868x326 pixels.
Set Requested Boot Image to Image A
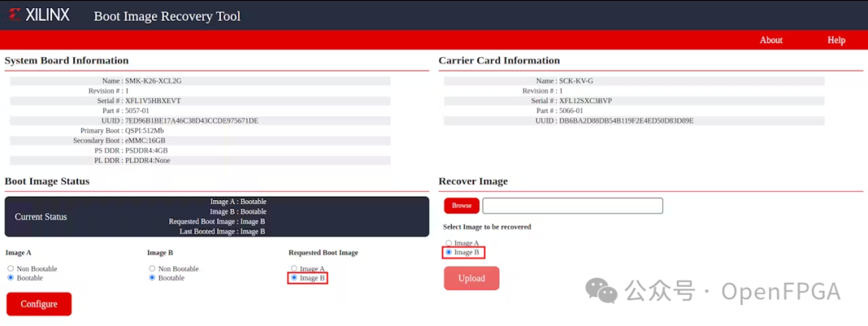294,269
